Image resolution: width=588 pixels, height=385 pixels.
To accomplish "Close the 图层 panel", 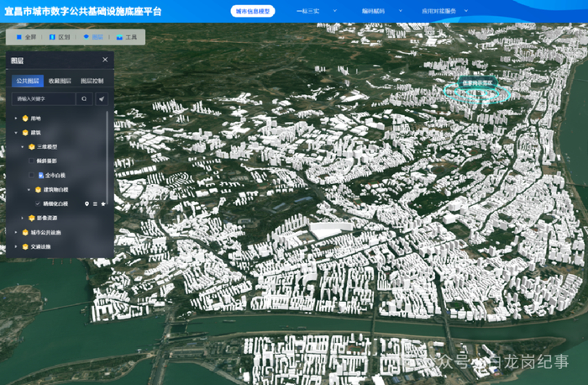I will click(105, 60).
